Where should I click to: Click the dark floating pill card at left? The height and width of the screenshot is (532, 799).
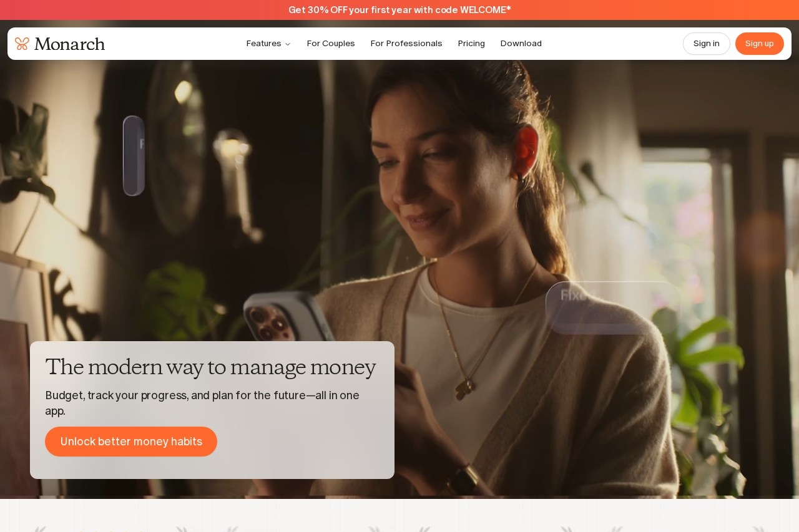pos(134,156)
